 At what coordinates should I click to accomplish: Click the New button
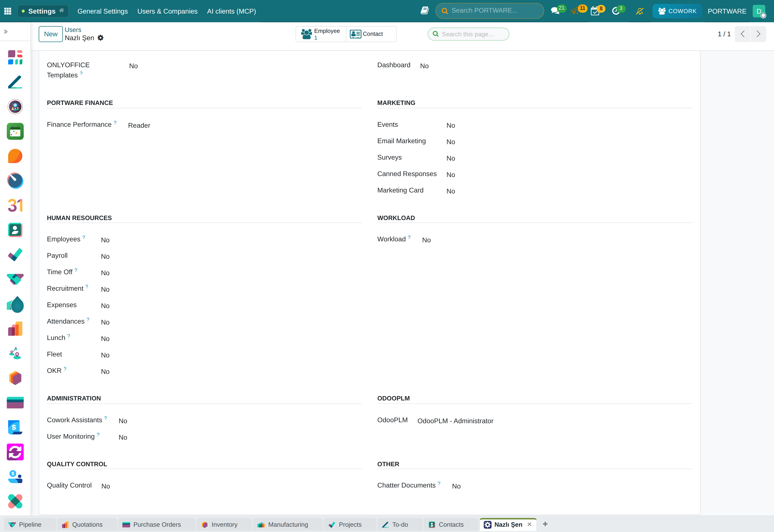click(x=51, y=34)
